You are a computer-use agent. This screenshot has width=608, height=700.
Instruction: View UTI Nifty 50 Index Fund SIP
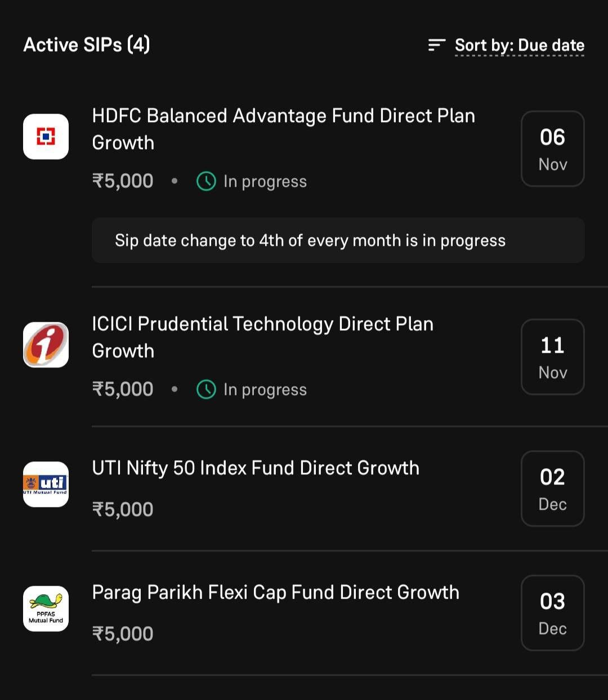click(x=256, y=468)
